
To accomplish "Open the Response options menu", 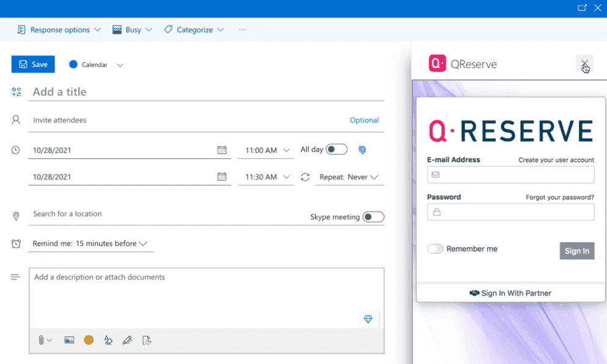I will pyautogui.click(x=58, y=29).
